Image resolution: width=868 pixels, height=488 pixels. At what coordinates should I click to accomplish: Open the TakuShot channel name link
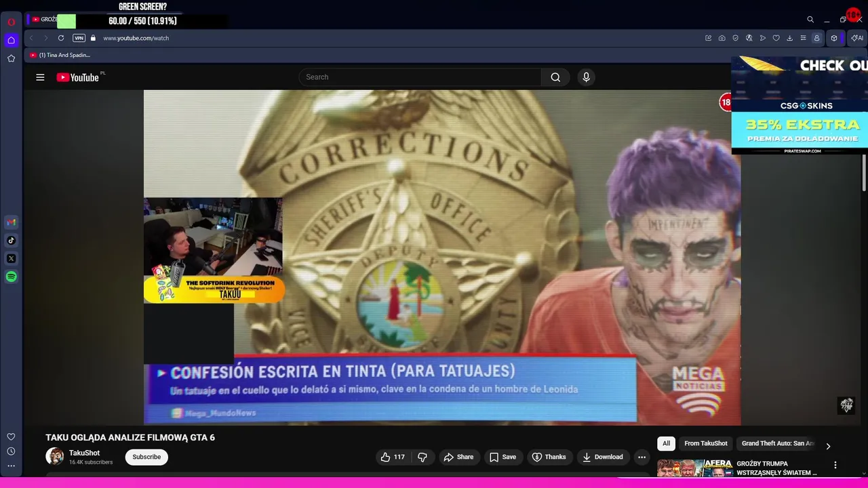coord(84,453)
